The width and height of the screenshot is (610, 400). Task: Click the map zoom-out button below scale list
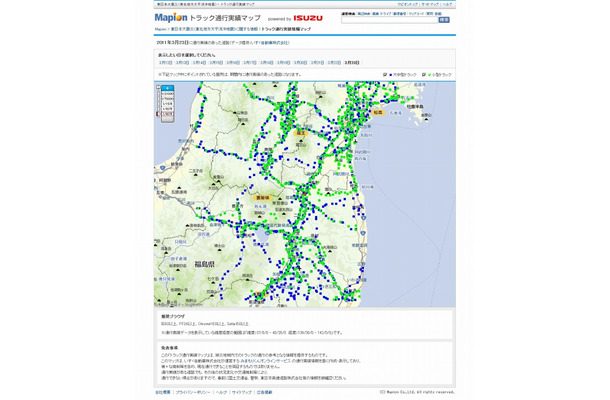click(168, 119)
